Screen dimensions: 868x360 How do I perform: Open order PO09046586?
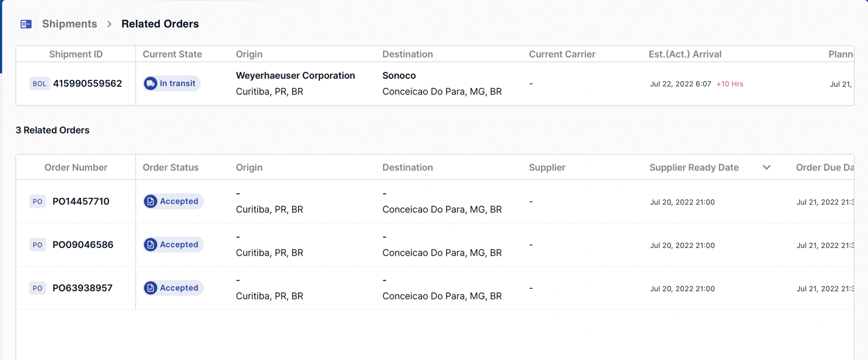click(x=83, y=244)
